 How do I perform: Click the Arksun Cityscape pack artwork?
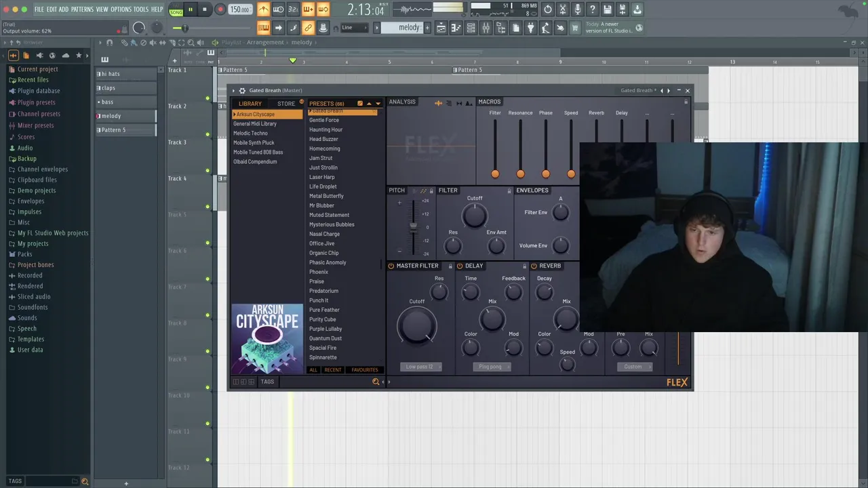coord(267,338)
